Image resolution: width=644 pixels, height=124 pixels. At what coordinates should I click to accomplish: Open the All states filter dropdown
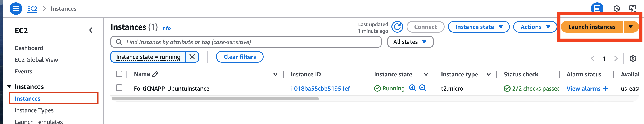click(x=410, y=42)
